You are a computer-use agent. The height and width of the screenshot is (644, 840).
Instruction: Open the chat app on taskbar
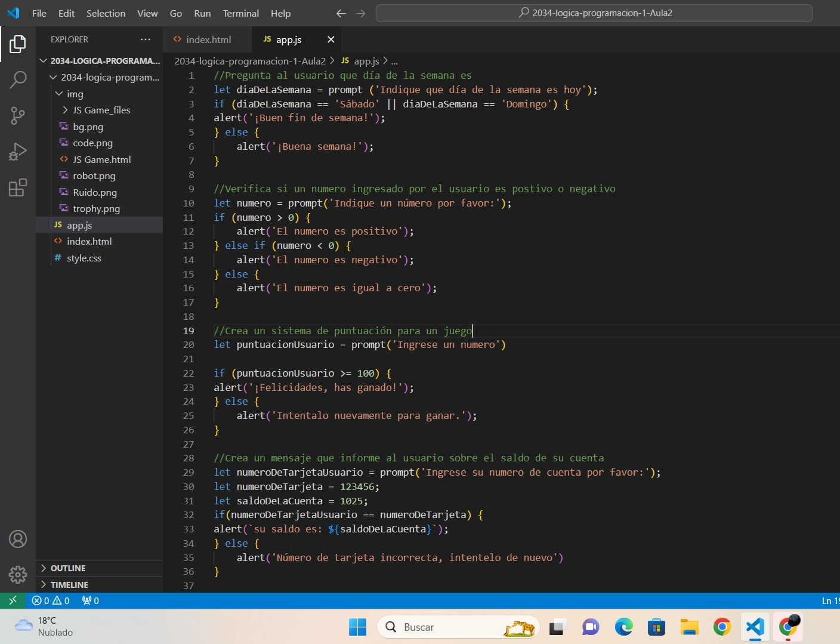point(591,627)
